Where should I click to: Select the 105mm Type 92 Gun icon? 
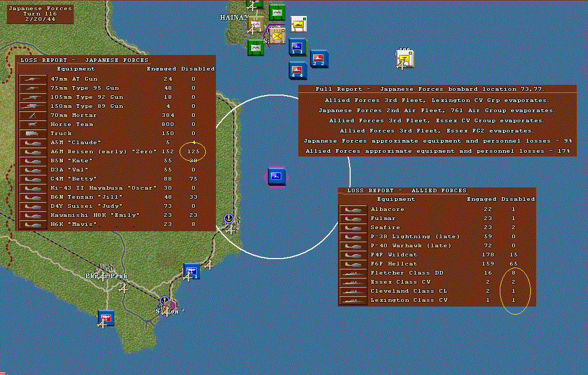[33, 97]
